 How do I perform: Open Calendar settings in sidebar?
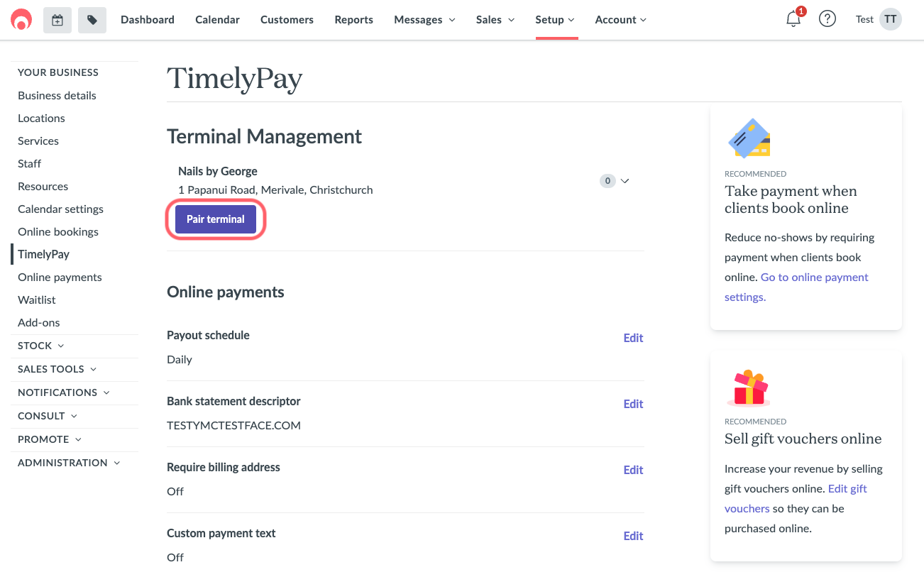coord(60,209)
